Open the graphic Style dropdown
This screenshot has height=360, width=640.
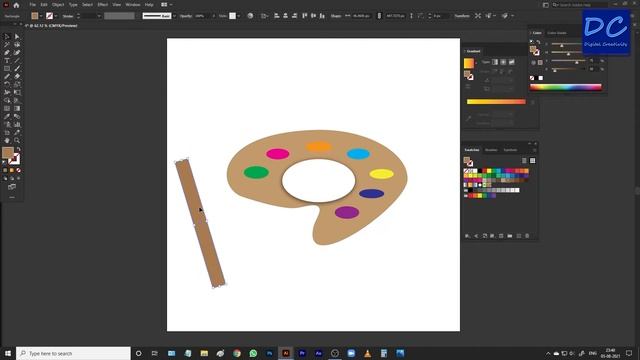[239, 16]
